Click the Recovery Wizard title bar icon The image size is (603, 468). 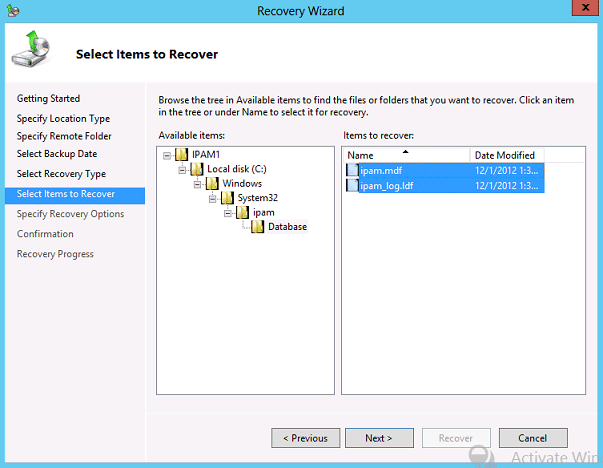[x=13, y=10]
